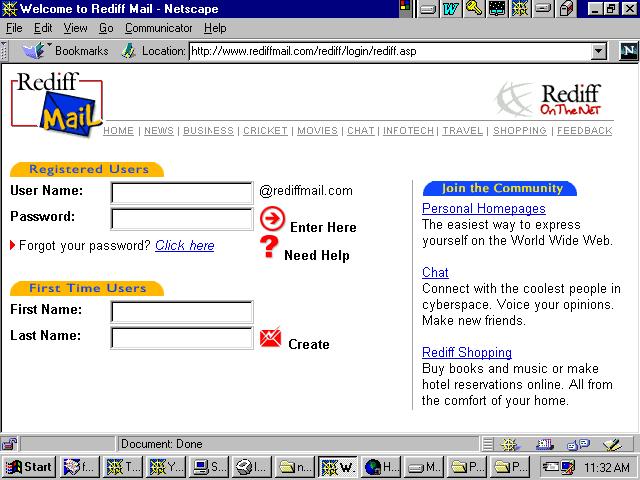The image size is (640, 480).
Task: Click the 'Document: Done' status text
Action: coord(162,444)
